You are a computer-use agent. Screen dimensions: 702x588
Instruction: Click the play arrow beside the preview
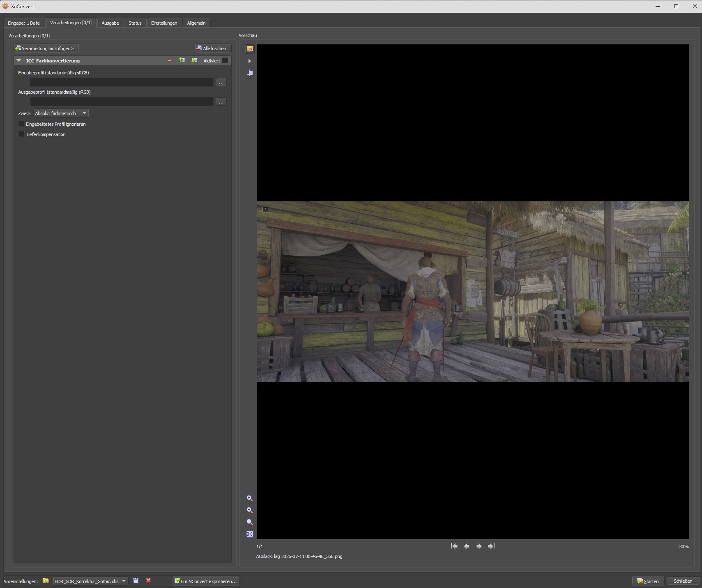[250, 61]
